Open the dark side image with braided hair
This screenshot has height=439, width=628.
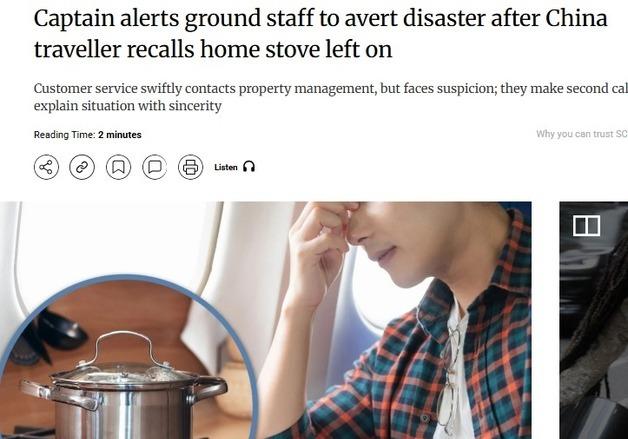tap(594, 320)
